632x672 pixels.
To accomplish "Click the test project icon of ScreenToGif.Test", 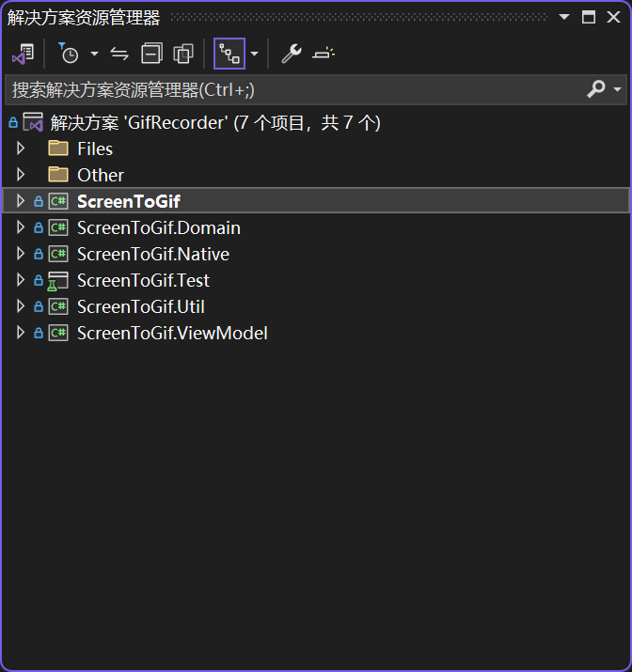I will coord(58,281).
